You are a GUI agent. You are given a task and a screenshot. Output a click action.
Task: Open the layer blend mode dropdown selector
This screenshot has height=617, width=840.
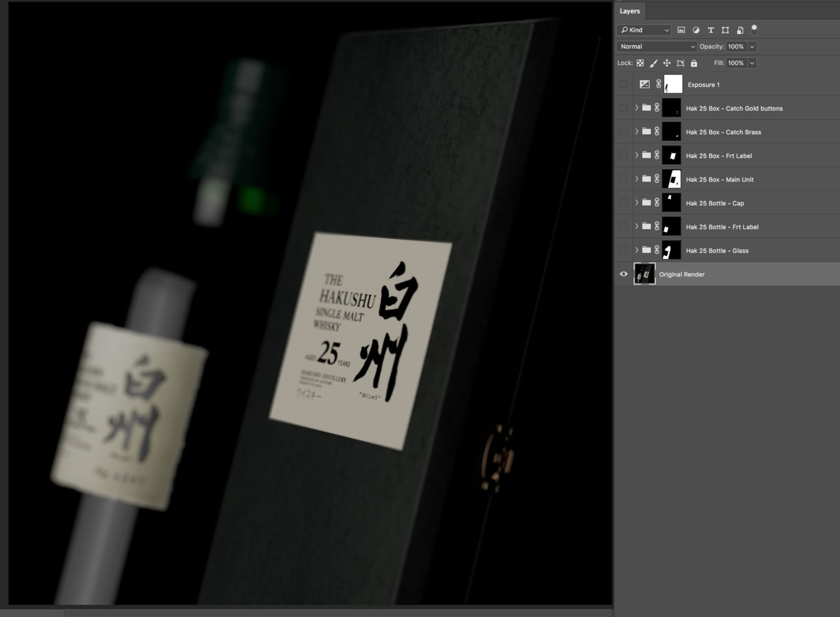(x=655, y=46)
